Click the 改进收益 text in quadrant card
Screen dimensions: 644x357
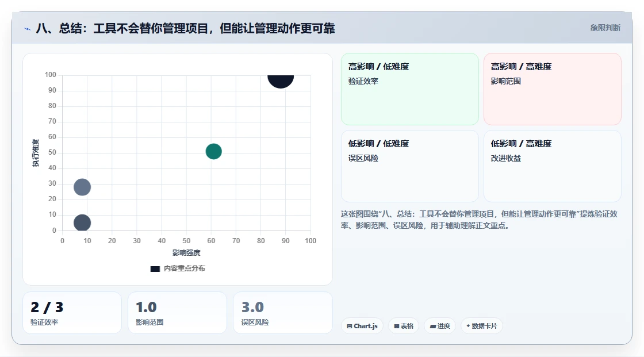pyautogui.click(x=505, y=158)
